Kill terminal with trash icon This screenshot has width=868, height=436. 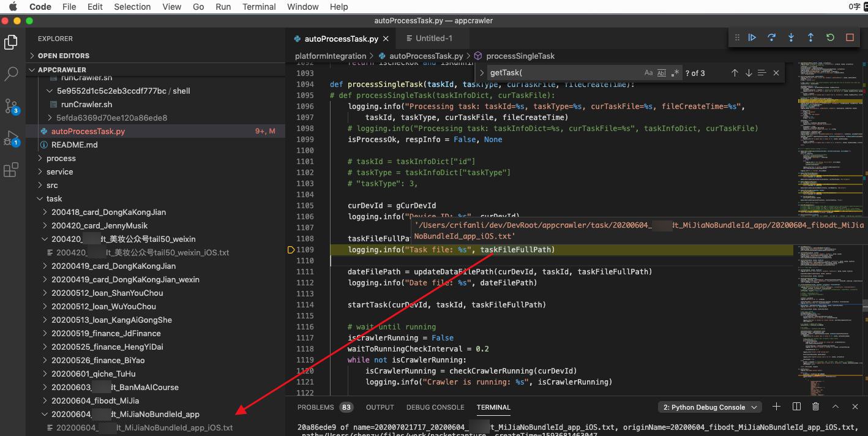coord(816,407)
